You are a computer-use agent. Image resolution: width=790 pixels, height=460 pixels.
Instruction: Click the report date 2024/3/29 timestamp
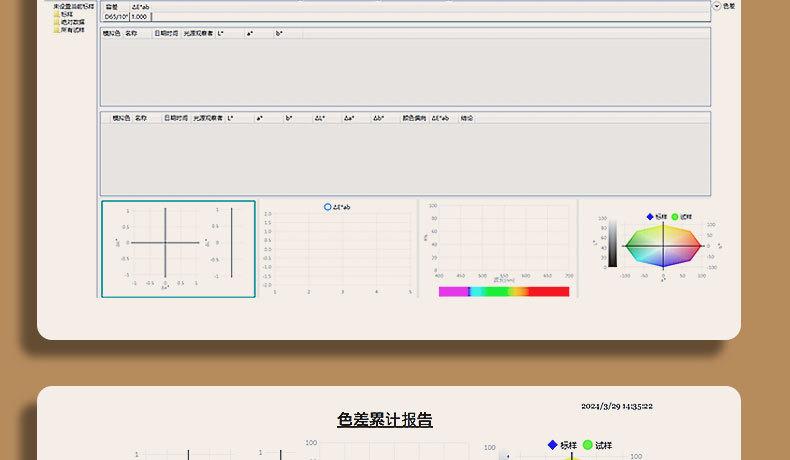(x=617, y=406)
